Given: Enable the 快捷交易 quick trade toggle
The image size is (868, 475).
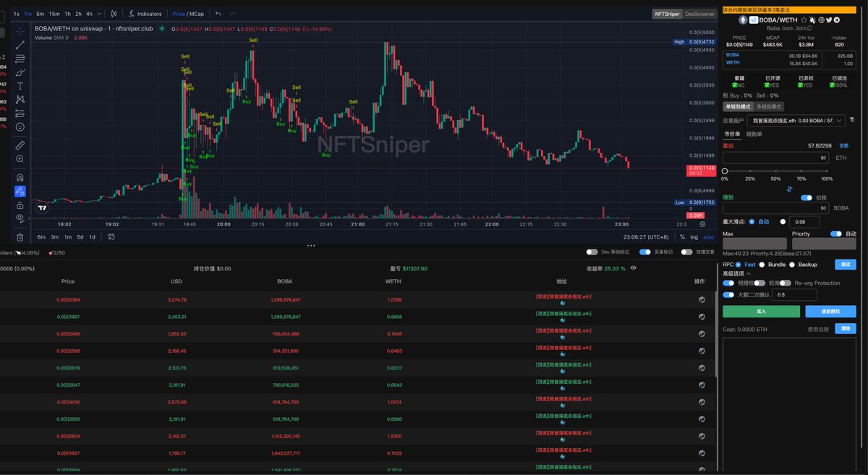Looking at the screenshot, I should 686,252.
